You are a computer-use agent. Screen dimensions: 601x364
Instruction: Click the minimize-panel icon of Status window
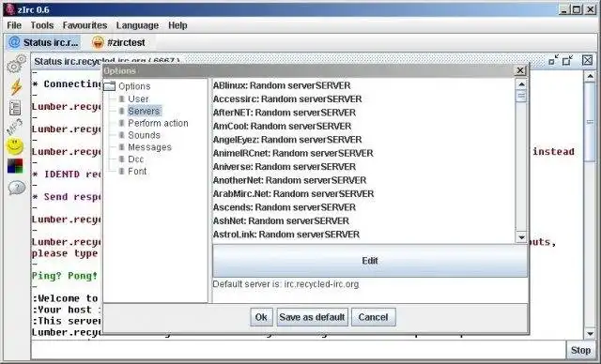point(553,60)
